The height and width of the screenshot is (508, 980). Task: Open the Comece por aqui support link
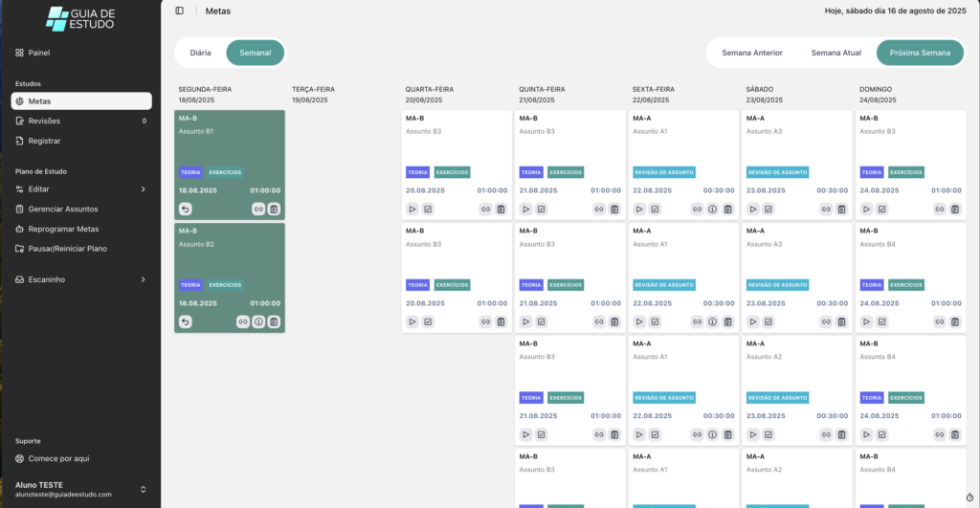[x=81, y=458]
